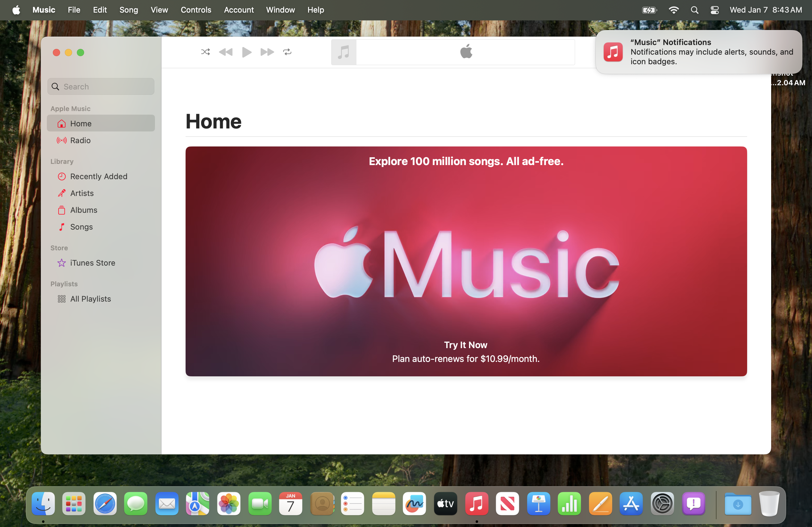The width and height of the screenshot is (812, 527).
Task: Click the fast-forward next track button
Action: tap(267, 52)
